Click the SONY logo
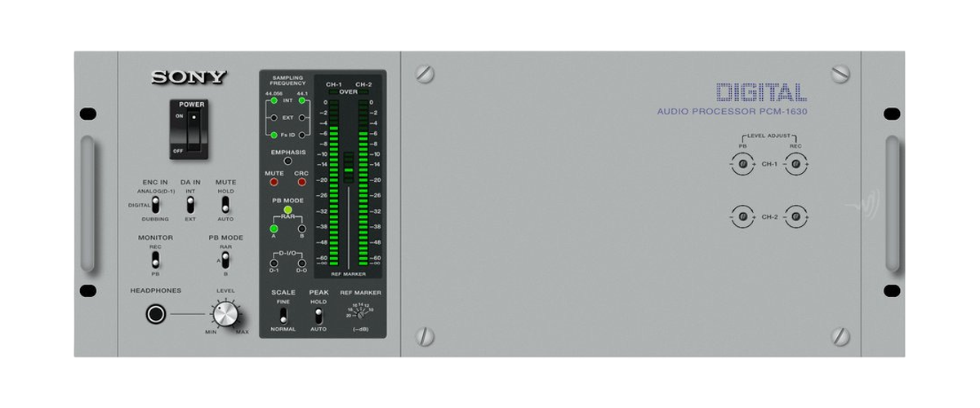The image size is (980, 408). point(189,78)
